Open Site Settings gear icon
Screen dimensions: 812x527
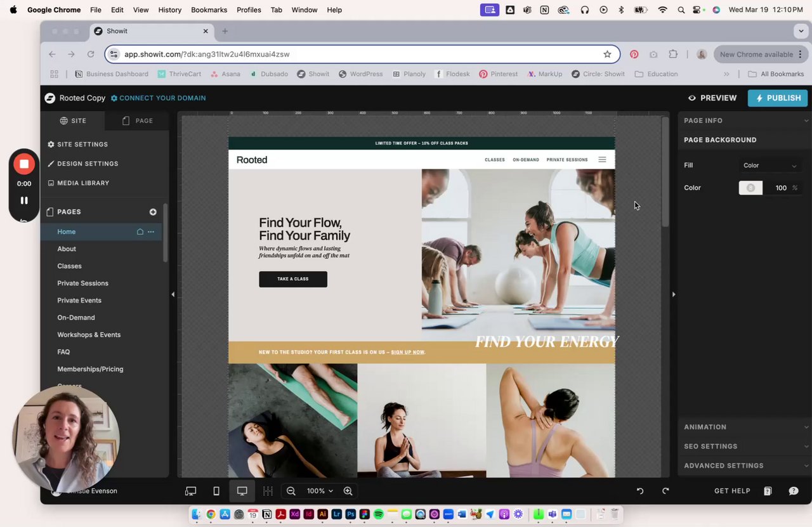pos(51,145)
